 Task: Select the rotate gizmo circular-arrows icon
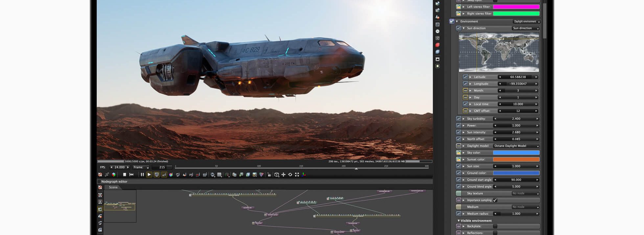[290, 175]
